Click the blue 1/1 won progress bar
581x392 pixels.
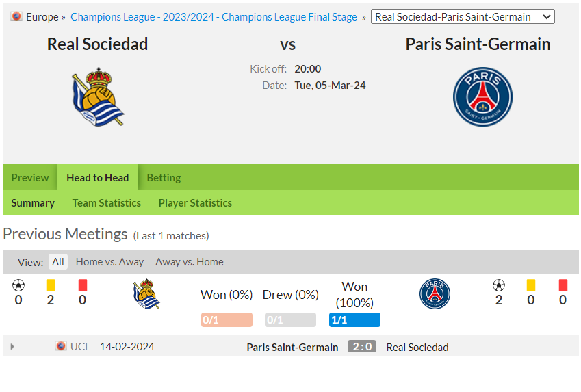click(x=354, y=319)
